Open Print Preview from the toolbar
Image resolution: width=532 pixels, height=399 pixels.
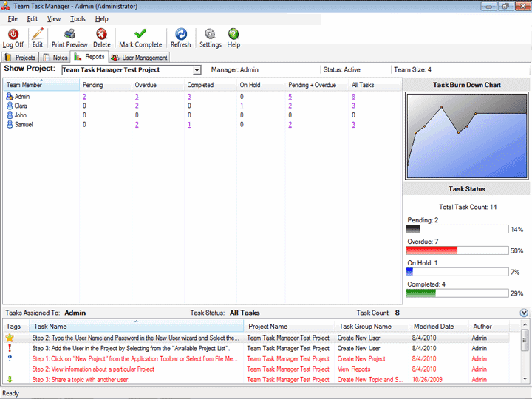click(69, 35)
